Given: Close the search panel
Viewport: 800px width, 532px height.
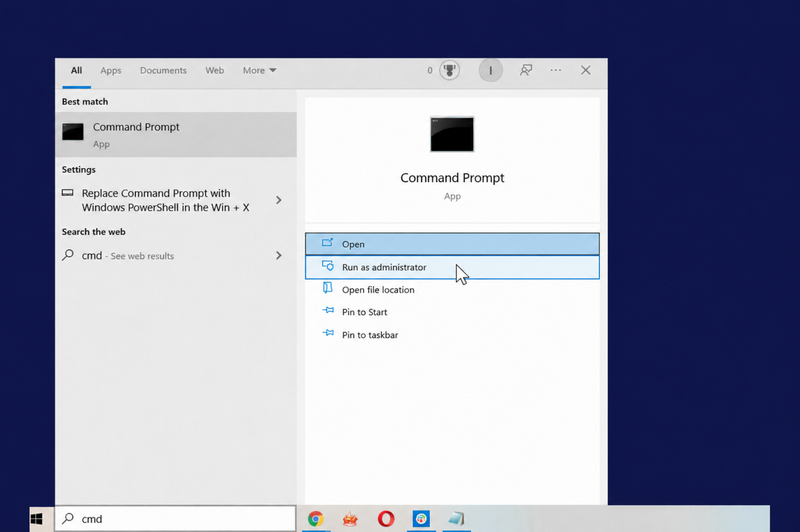Looking at the screenshot, I should [x=586, y=70].
